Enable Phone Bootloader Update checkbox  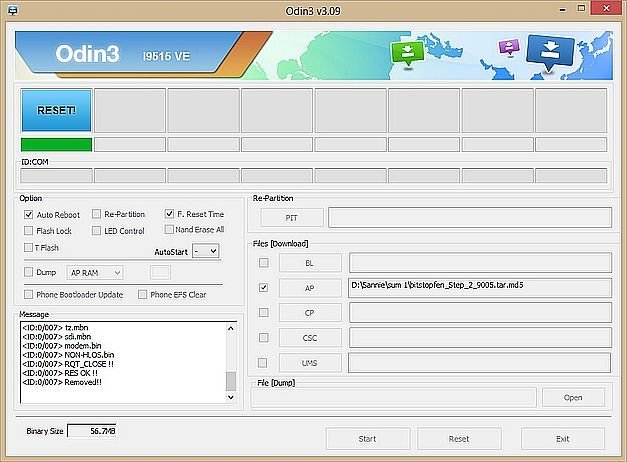[28, 294]
